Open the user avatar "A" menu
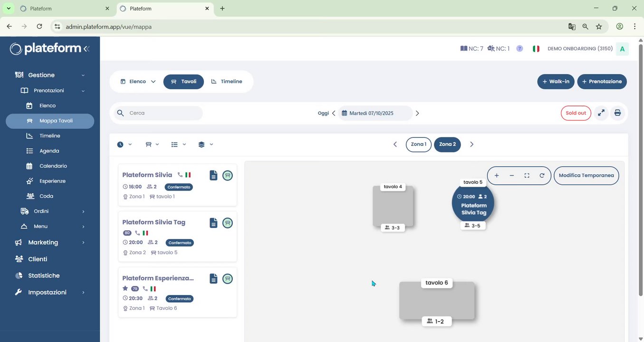The image size is (644, 342). pyautogui.click(x=622, y=48)
